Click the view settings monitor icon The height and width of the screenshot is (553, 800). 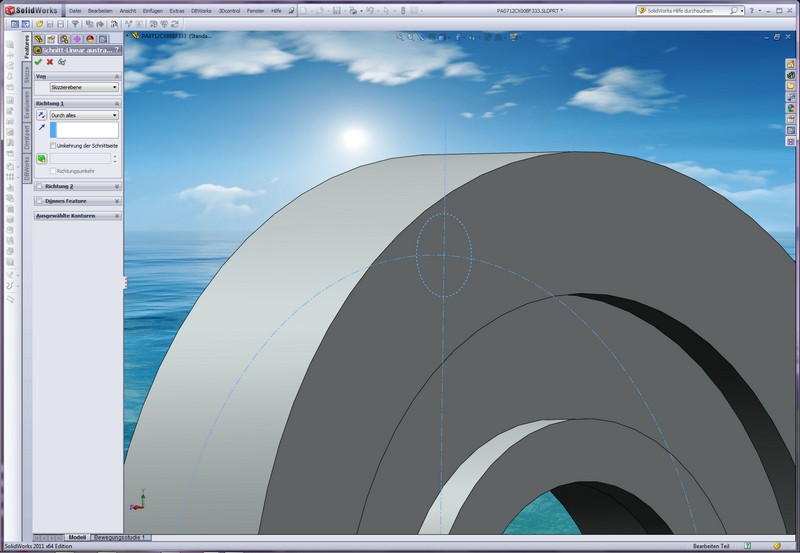pos(514,37)
